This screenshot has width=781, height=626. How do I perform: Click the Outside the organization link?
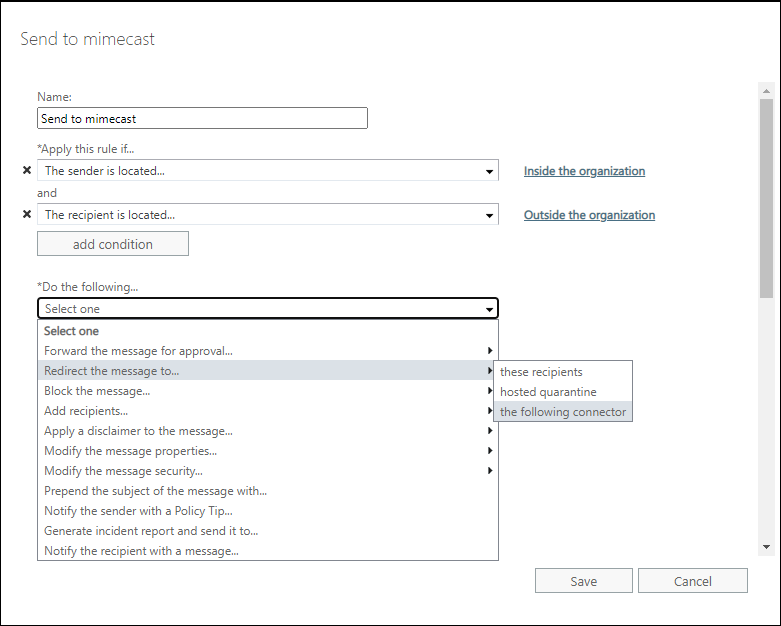[589, 215]
